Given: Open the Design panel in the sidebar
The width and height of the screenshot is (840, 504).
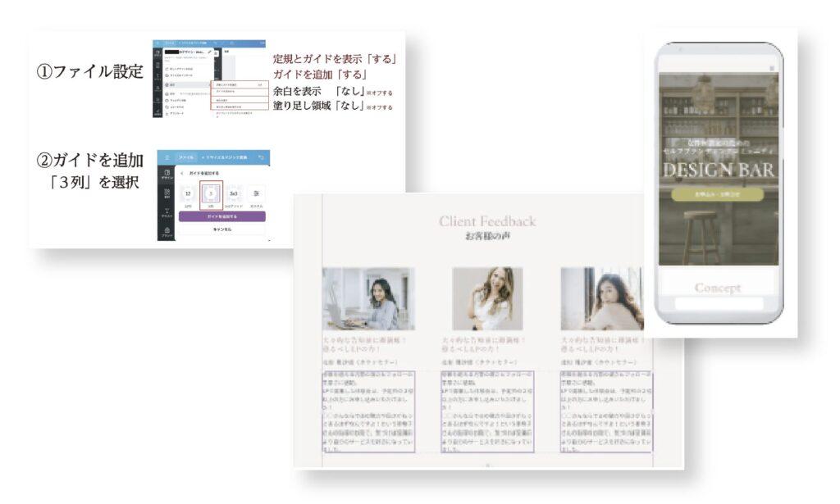Looking at the screenshot, I should click(x=167, y=175).
